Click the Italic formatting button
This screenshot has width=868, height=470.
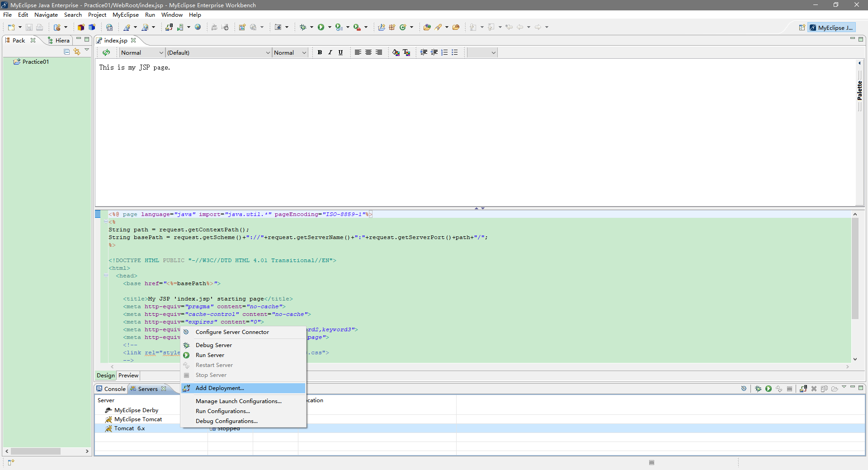[x=330, y=52]
